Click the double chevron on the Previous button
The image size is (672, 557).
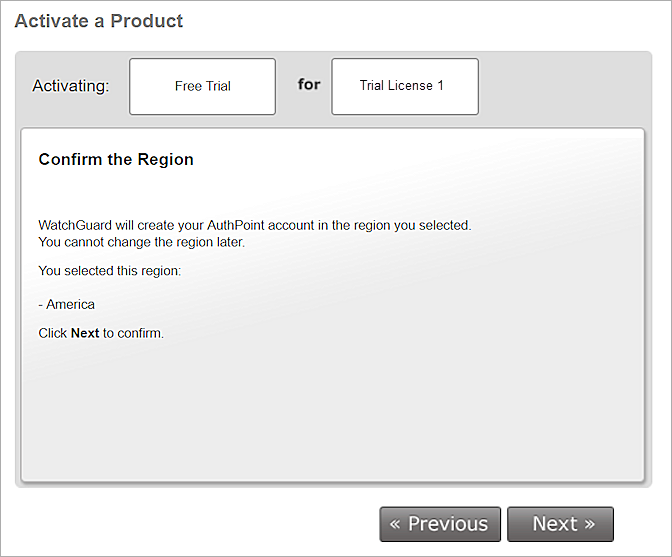pyautogui.click(x=395, y=524)
